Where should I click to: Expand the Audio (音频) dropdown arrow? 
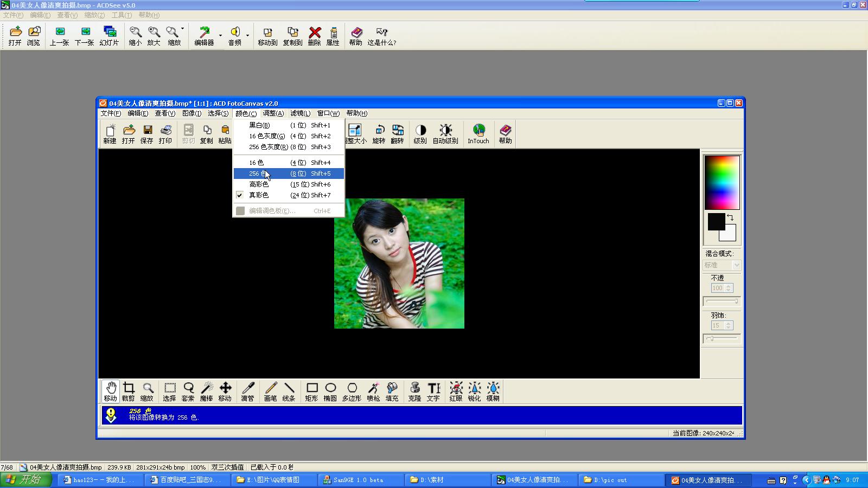(x=247, y=36)
